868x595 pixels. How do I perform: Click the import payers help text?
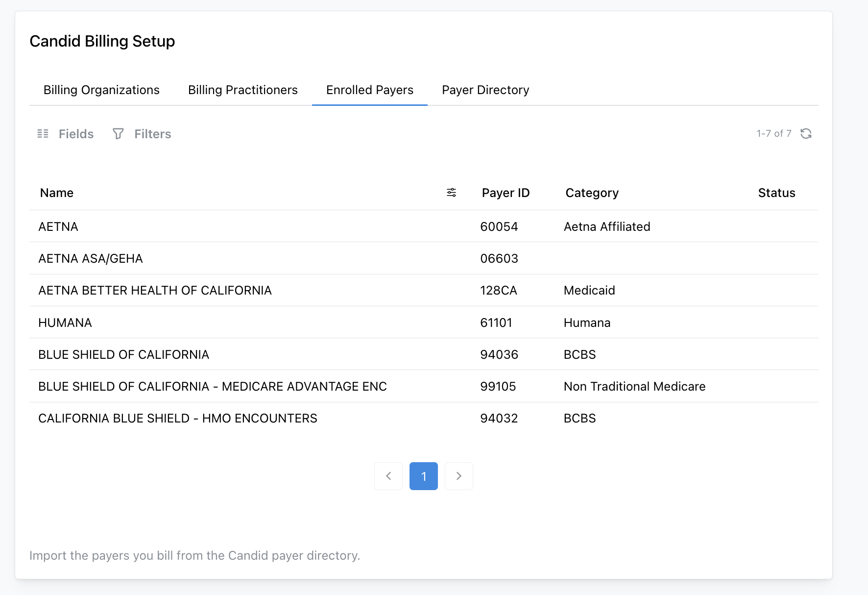click(194, 555)
